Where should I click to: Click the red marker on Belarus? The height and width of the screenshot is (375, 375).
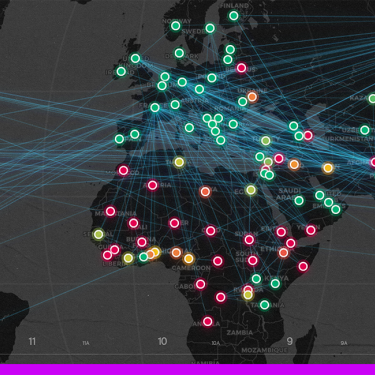[241, 68]
